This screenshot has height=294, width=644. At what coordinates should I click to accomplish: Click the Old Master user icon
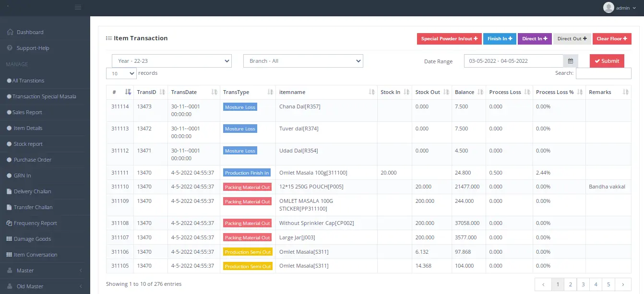10,286
